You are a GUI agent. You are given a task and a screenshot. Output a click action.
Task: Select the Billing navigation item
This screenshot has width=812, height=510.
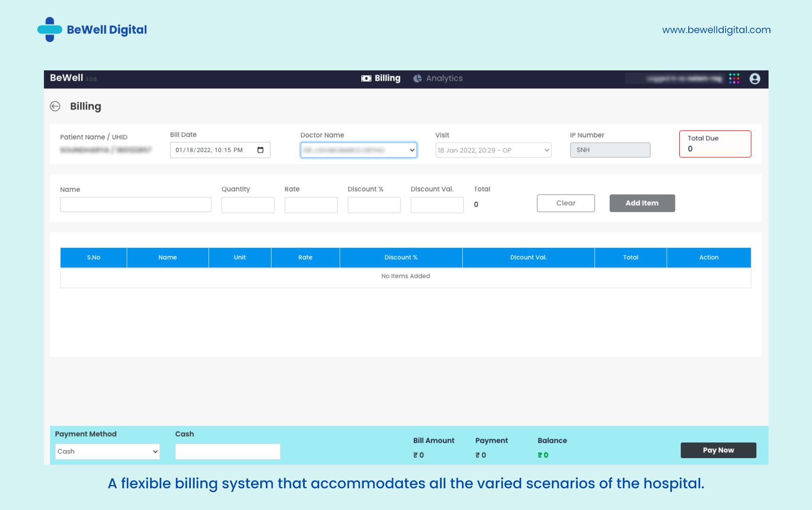click(x=387, y=78)
